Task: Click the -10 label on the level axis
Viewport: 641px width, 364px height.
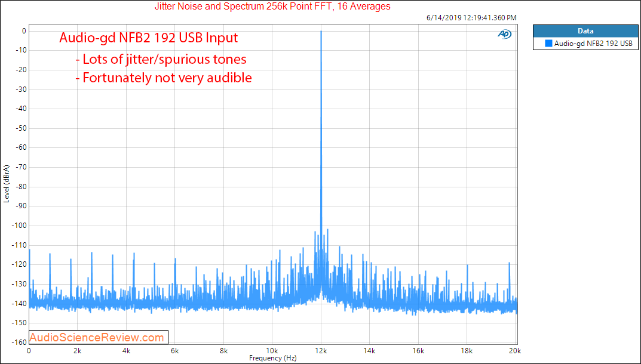Action: pyautogui.click(x=20, y=50)
